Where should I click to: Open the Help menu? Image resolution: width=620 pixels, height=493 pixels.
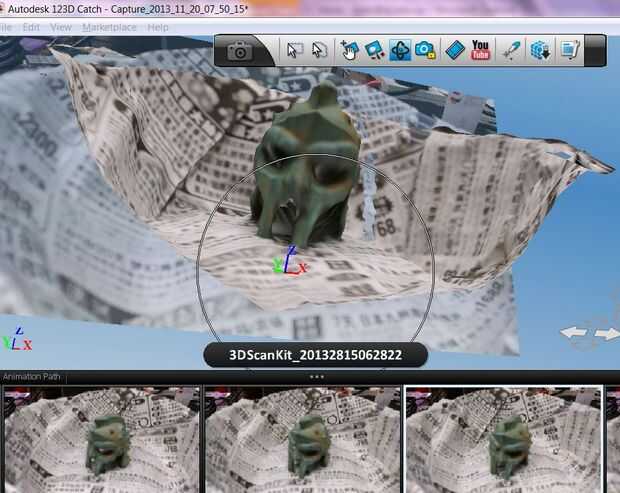(x=158, y=27)
